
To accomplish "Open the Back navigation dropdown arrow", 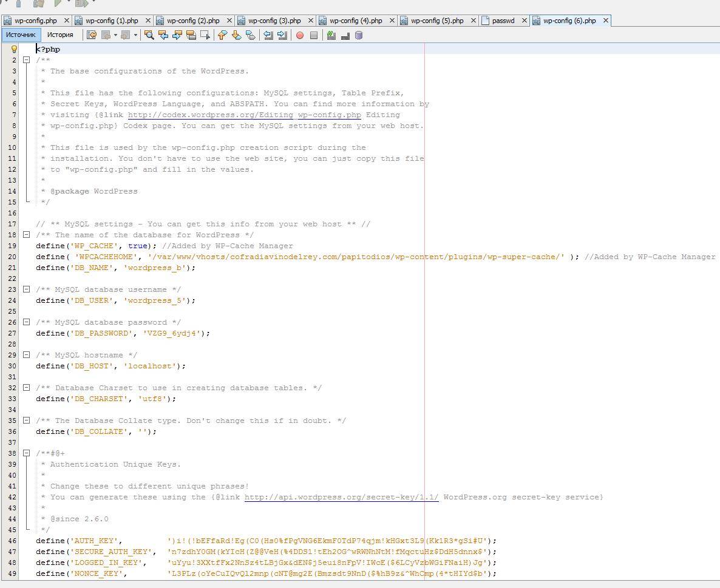I will pos(115,35).
